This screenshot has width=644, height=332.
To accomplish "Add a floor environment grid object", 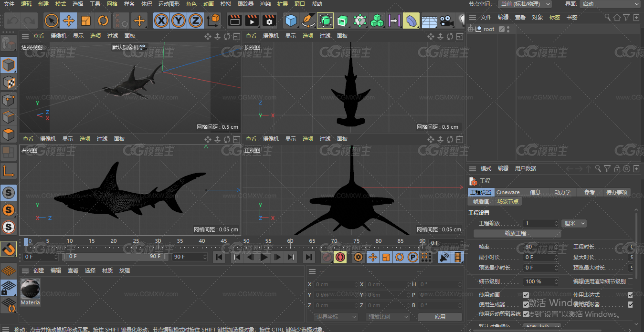I will (x=429, y=21).
